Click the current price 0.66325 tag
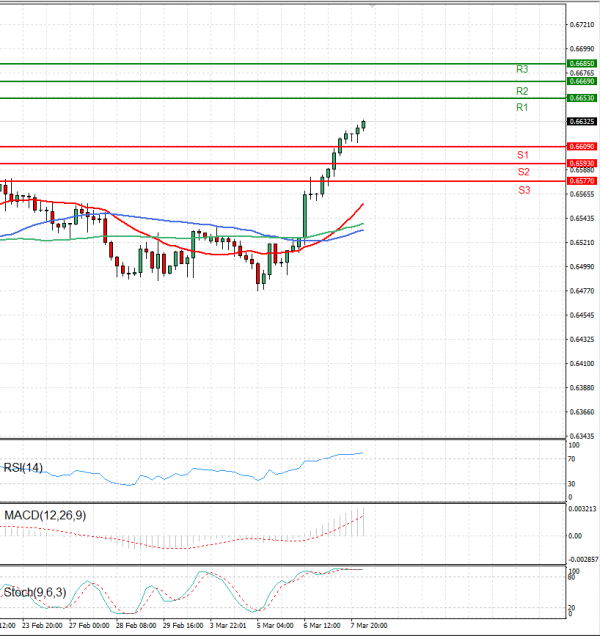600x636 pixels. click(x=582, y=122)
